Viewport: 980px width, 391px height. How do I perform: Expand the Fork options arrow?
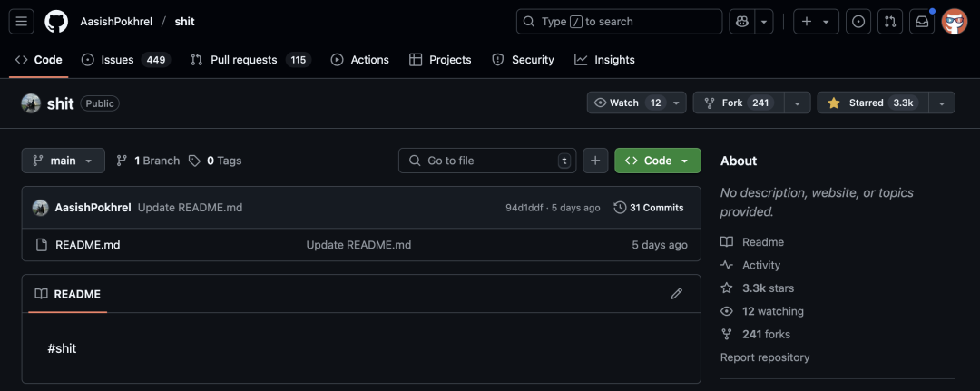(798, 103)
